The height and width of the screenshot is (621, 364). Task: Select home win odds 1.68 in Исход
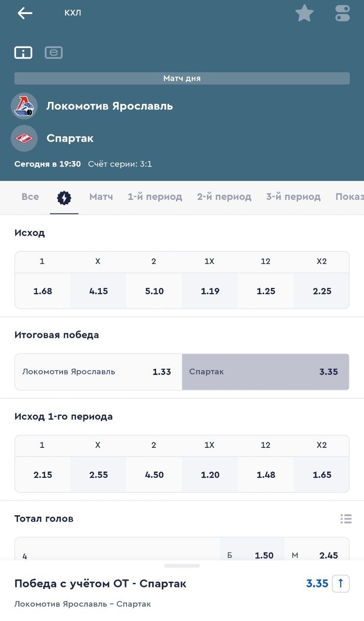click(43, 291)
